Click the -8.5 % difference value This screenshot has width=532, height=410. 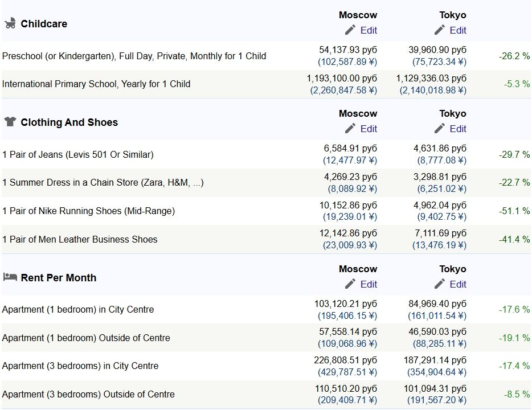517,395
